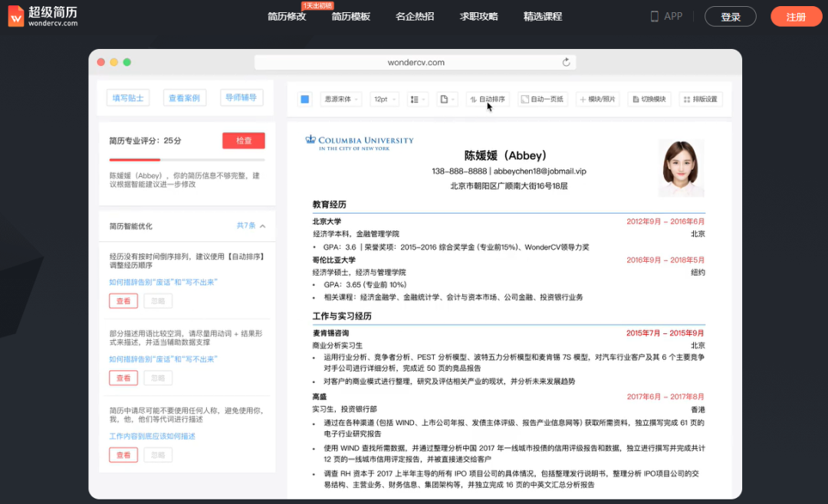828x504 pixels.
Task: Reload the page using the address bar refresh icon
Action: 566,62
